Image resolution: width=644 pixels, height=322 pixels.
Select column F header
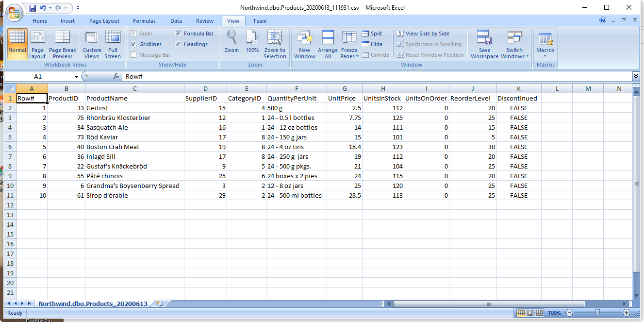pos(297,88)
